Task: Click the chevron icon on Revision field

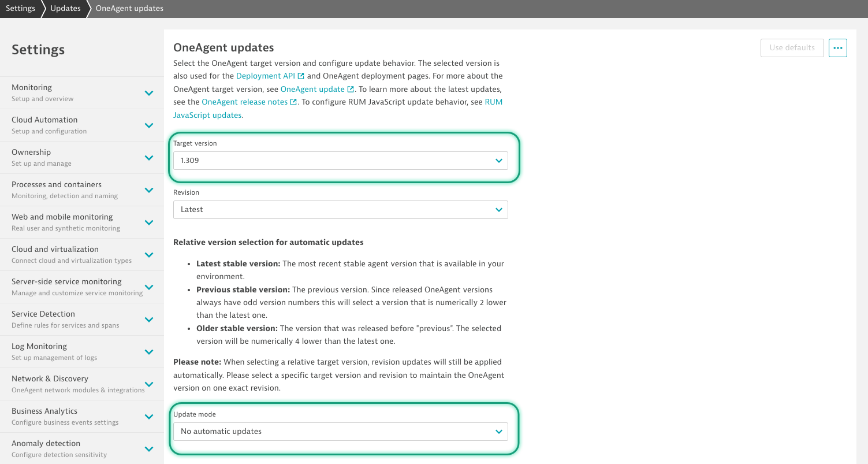Action: pos(498,210)
